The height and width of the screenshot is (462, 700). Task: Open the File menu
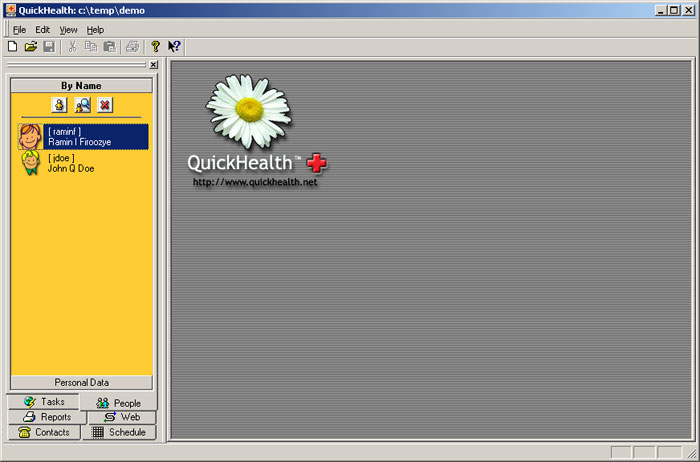(19, 30)
